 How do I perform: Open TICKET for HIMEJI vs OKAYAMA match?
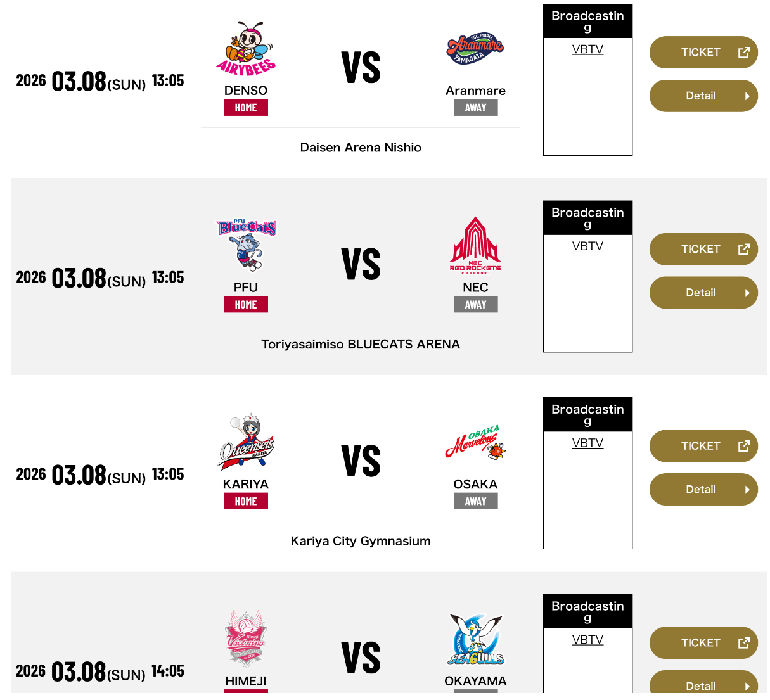tap(703, 643)
